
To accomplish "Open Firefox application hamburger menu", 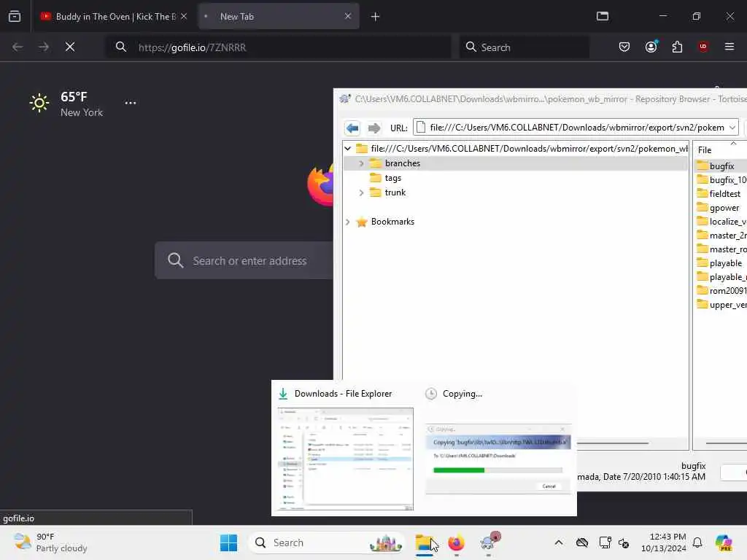I will 729,47.
